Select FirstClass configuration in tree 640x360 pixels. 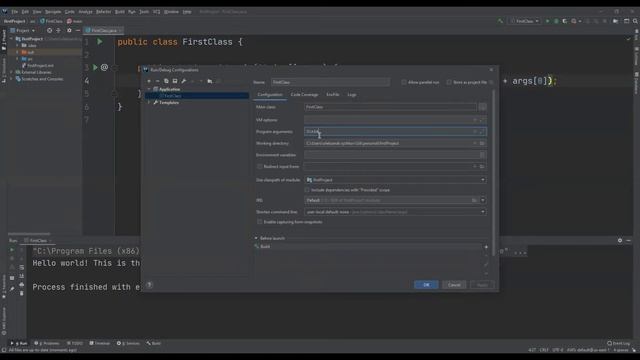tap(197, 96)
